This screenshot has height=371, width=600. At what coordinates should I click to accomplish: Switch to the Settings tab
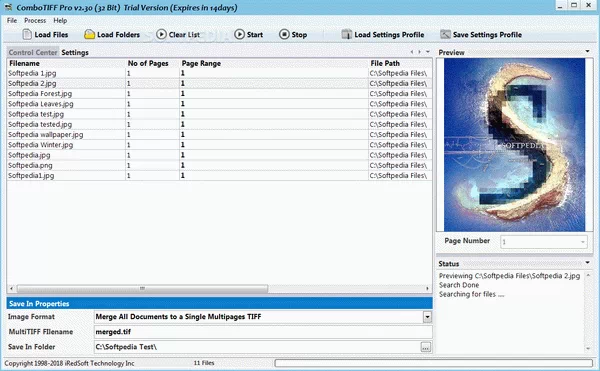[x=75, y=52]
